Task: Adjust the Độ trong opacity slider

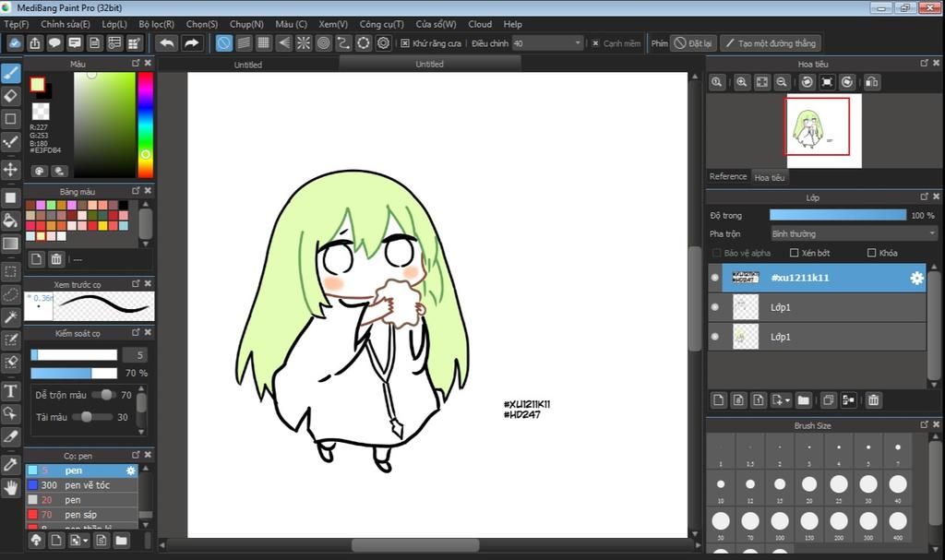Action: (x=838, y=215)
